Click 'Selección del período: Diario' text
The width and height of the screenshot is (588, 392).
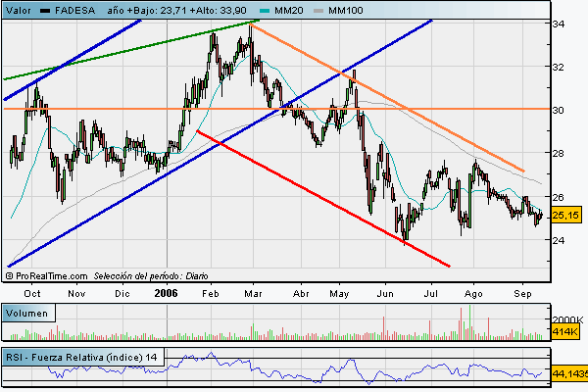(x=151, y=276)
